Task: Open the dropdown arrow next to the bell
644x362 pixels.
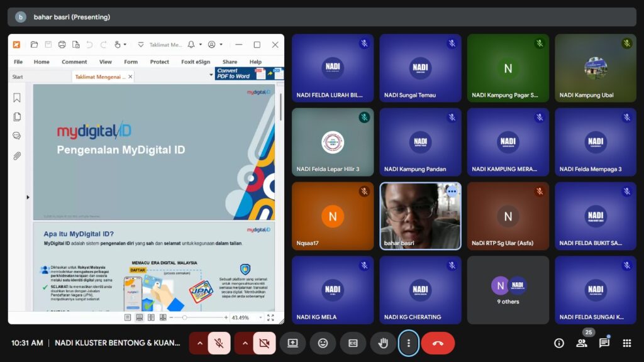Action: click(x=201, y=45)
